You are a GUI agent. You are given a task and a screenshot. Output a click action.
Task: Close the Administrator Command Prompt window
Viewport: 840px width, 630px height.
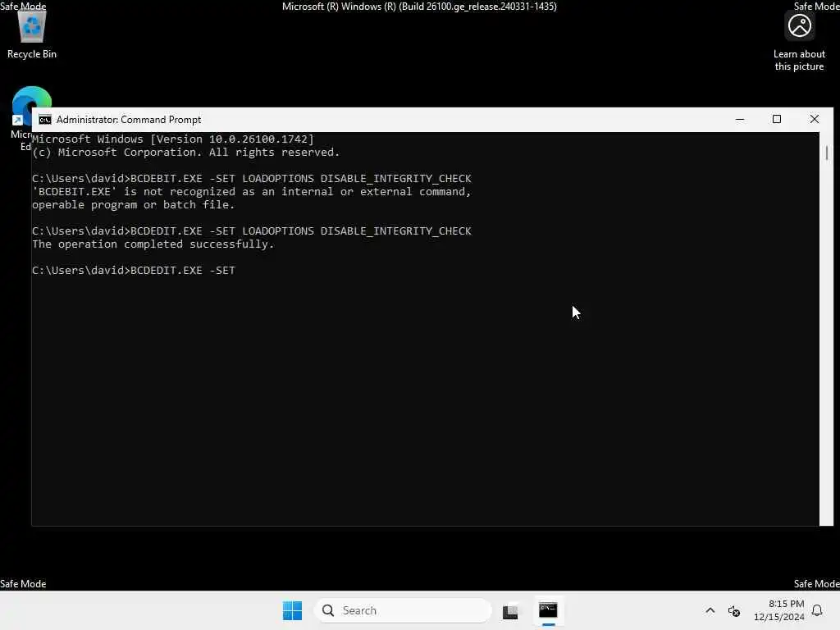tap(815, 120)
